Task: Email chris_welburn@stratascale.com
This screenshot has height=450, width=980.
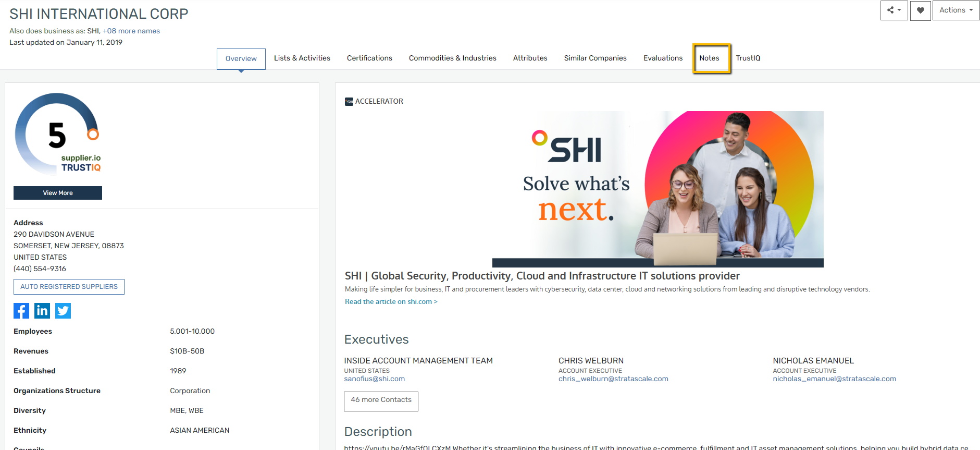Action: tap(613, 379)
